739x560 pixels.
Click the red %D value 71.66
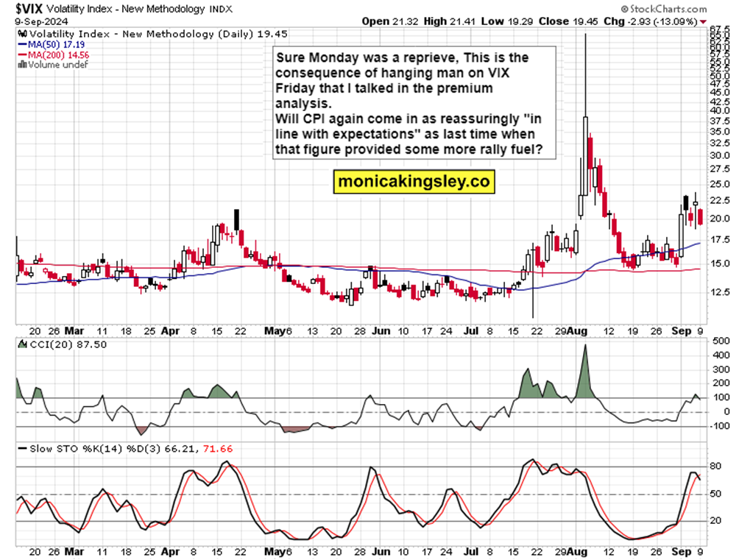click(218, 449)
